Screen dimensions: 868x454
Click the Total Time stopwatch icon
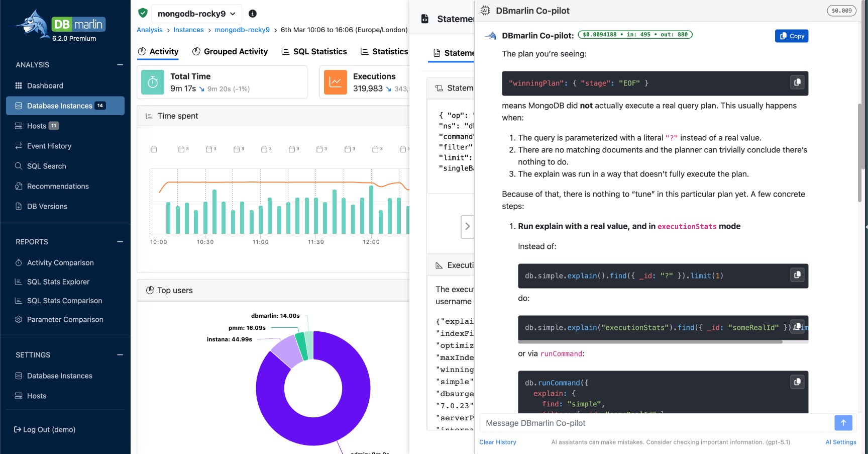tap(153, 82)
